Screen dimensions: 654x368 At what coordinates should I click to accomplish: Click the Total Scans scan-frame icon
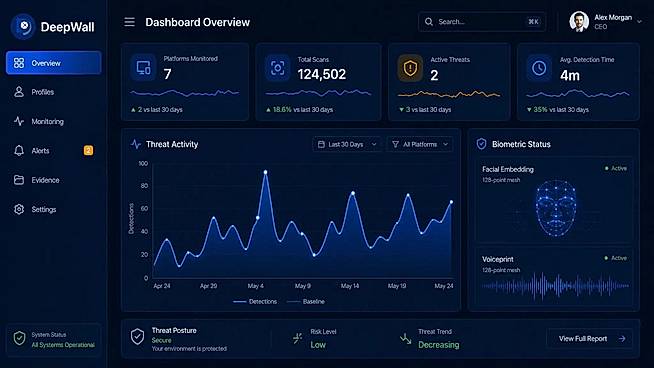click(277, 68)
